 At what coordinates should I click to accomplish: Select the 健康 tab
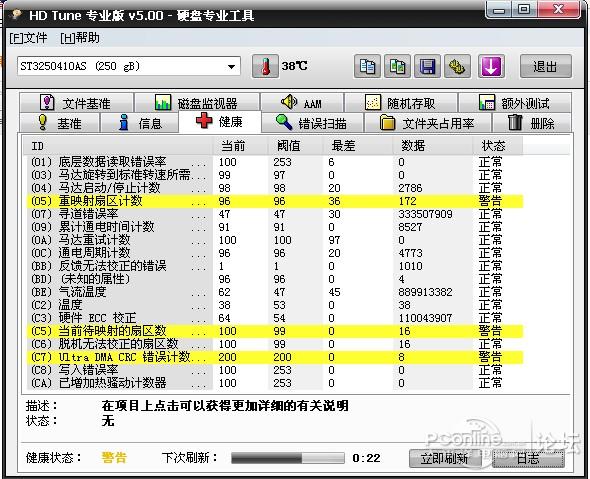tap(220, 121)
